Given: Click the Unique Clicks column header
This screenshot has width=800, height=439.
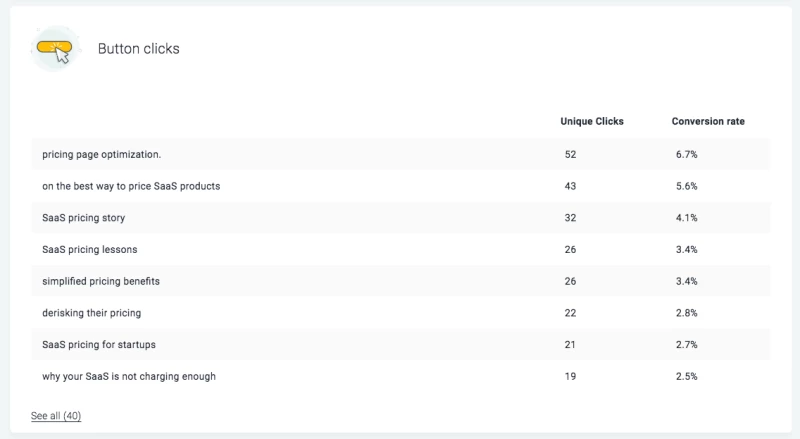Looking at the screenshot, I should tap(591, 122).
